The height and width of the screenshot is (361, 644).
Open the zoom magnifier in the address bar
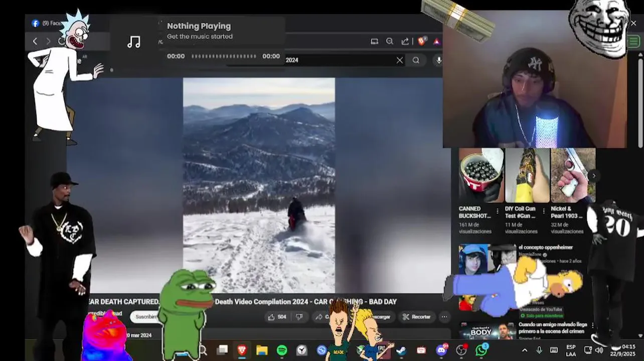(390, 42)
